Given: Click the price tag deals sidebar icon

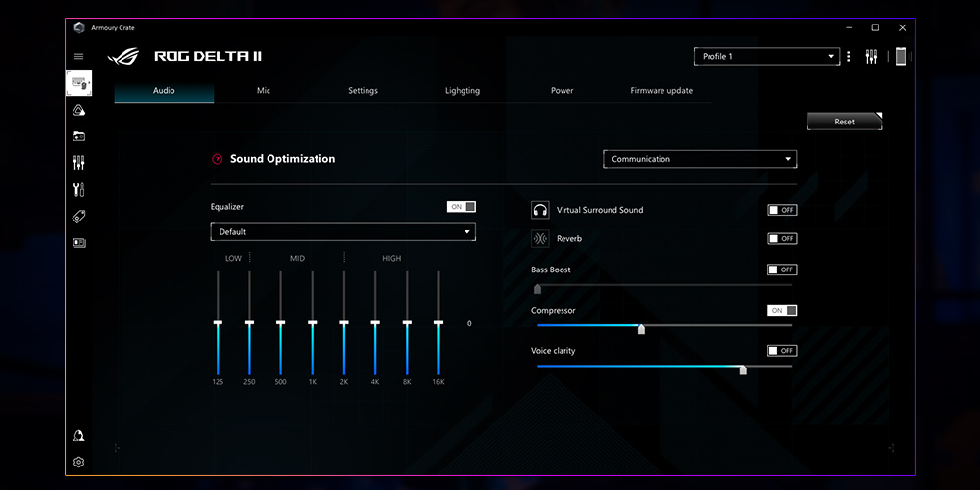Looking at the screenshot, I should coord(79,216).
